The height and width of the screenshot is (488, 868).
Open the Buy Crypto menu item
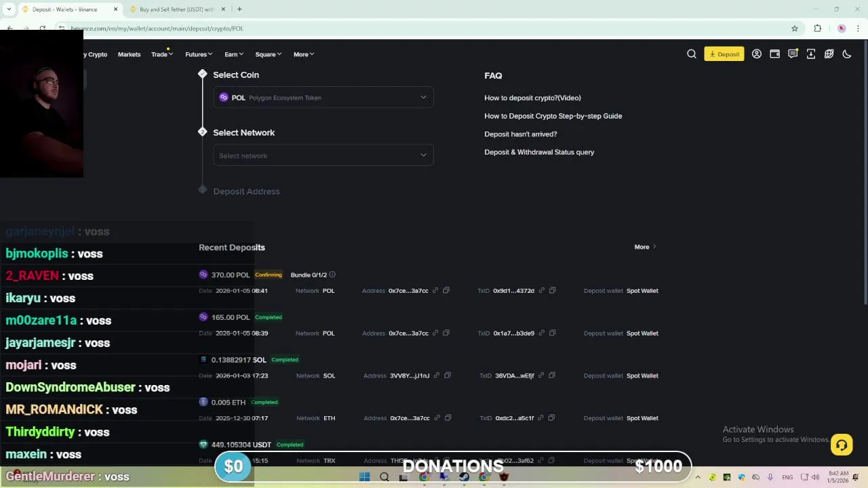(96, 54)
